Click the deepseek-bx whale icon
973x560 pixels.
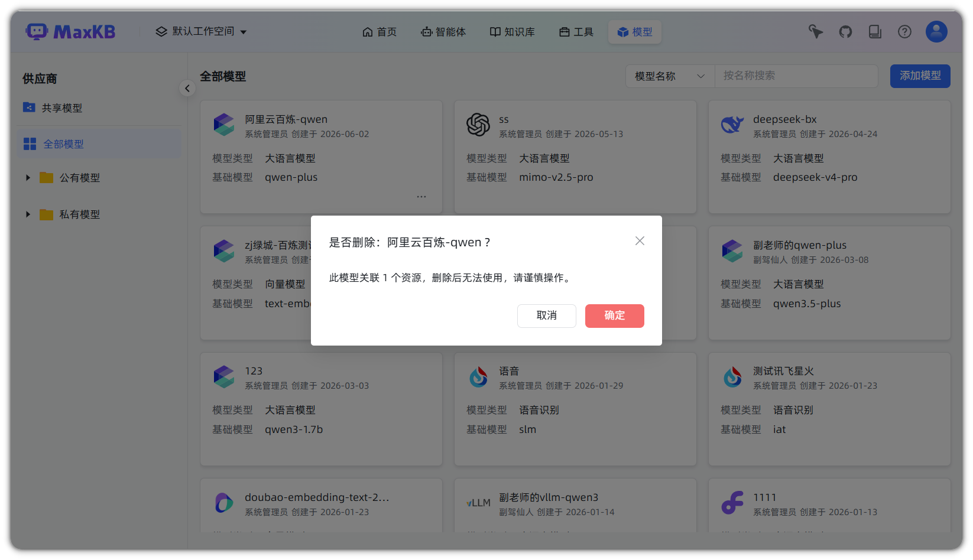pos(732,125)
